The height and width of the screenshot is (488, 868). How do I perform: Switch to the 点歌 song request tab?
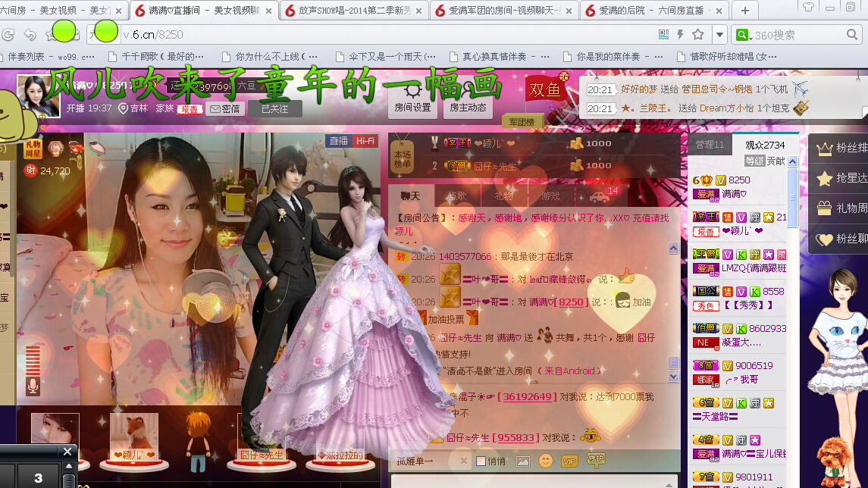(x=457, y=196)
